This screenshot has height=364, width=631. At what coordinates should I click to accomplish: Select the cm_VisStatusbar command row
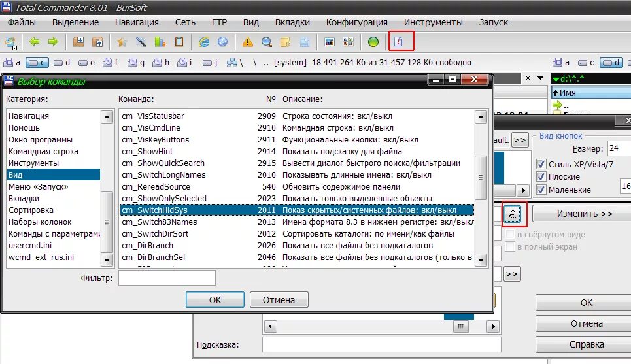[x=297, y=116]
